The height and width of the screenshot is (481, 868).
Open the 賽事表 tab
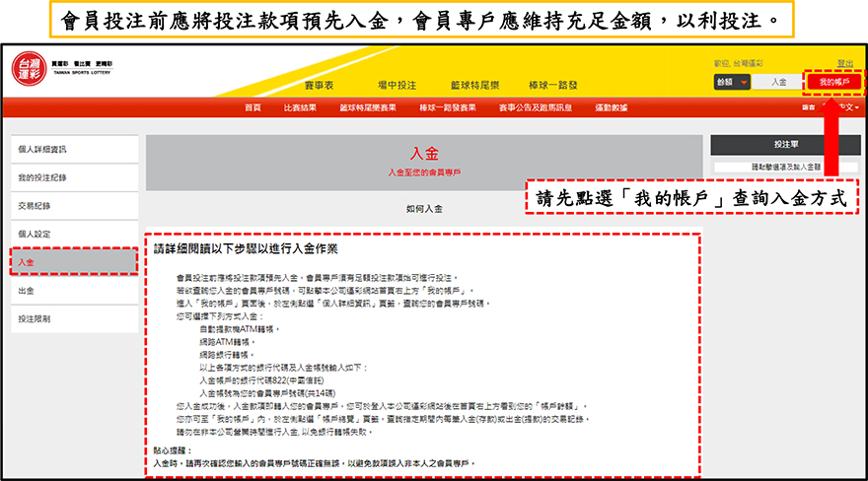319,86
